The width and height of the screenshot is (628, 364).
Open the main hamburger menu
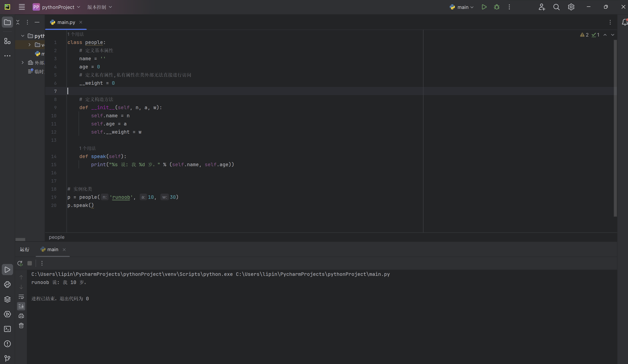pos(22,7)
